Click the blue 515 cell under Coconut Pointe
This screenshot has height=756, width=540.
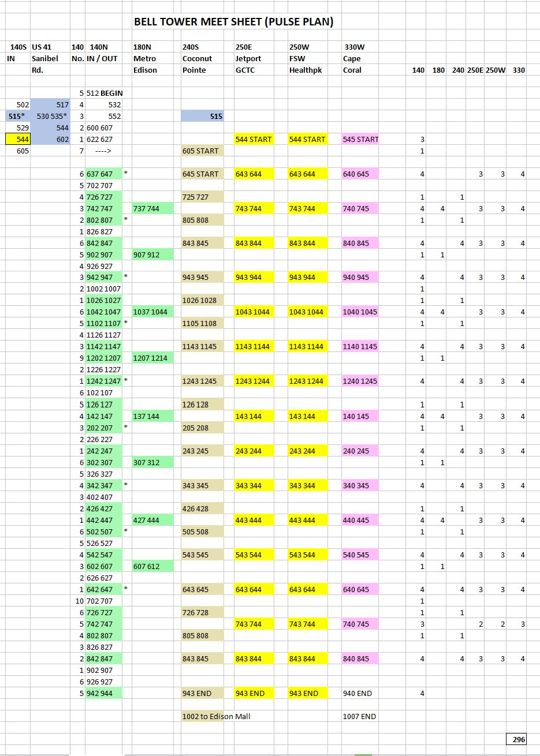point(202,116)
